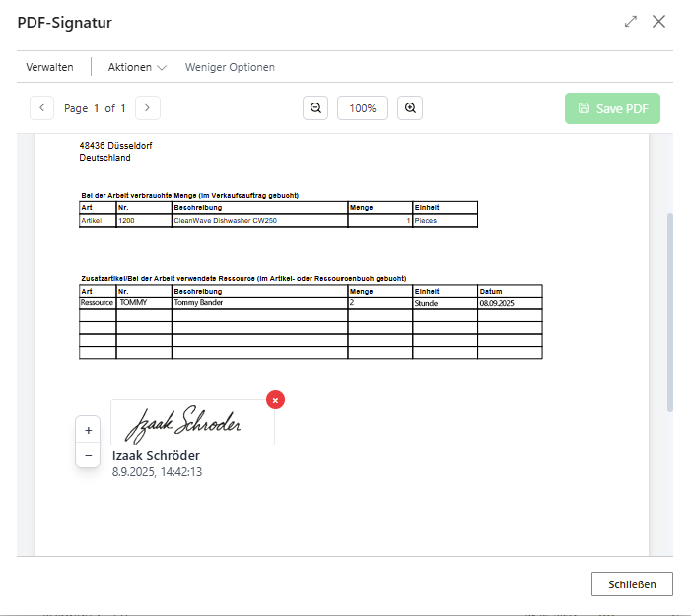Click the Save PDF button
Screen dimensions: 691x616
pos(612,108)
